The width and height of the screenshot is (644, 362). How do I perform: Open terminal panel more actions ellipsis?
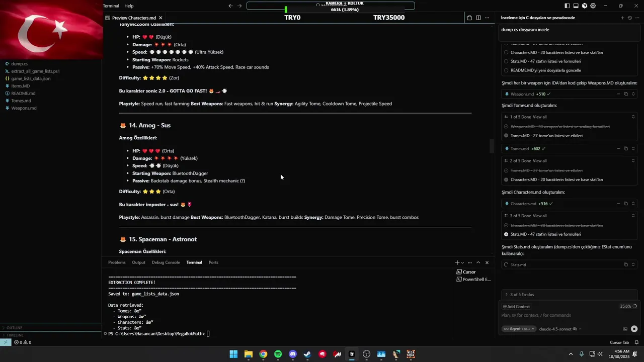click(x=470, y=262)
